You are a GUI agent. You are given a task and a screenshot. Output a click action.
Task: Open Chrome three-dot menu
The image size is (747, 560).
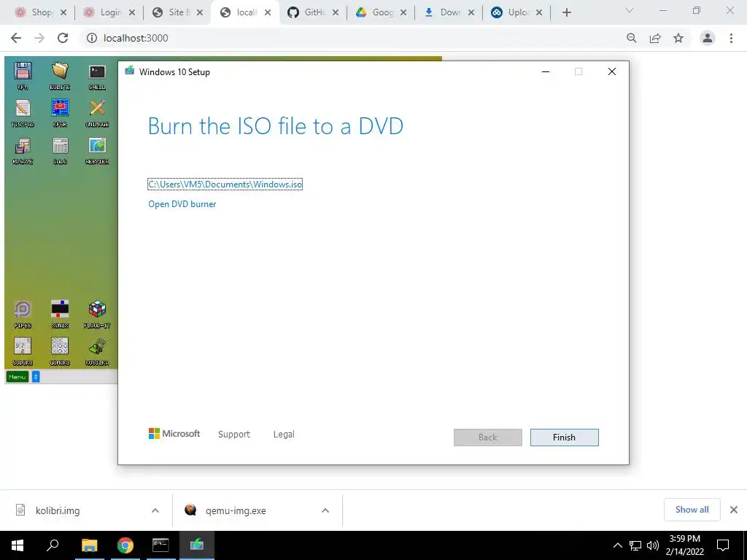point(731,38)
